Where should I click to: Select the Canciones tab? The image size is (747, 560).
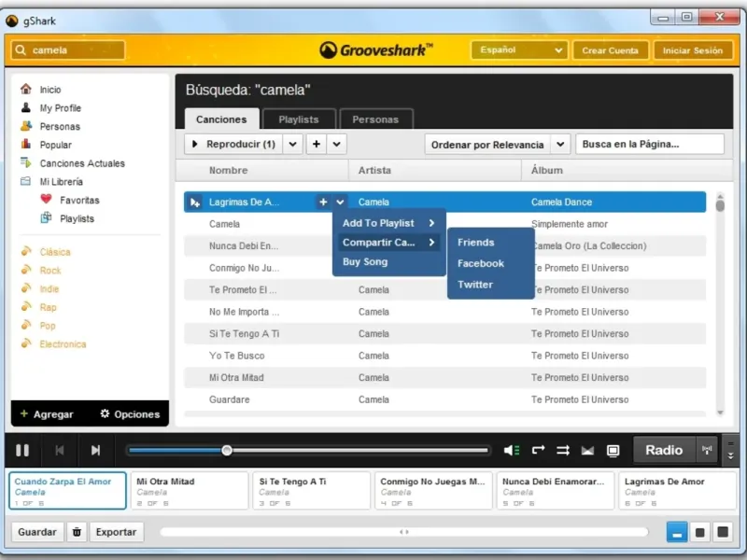(221, 119)
